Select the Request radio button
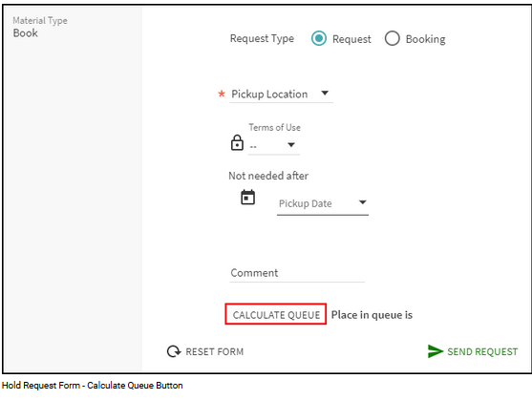Image resolution: width=532 pixels, height=400 pixels. pos(319,38)
